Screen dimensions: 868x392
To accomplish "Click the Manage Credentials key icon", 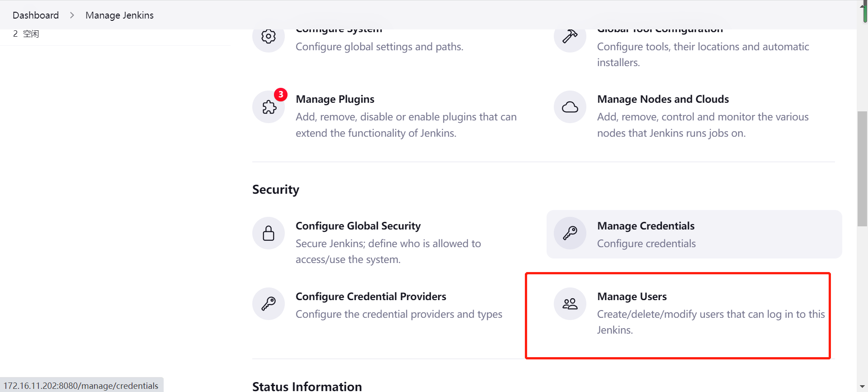I will click(x=570, y=233).
